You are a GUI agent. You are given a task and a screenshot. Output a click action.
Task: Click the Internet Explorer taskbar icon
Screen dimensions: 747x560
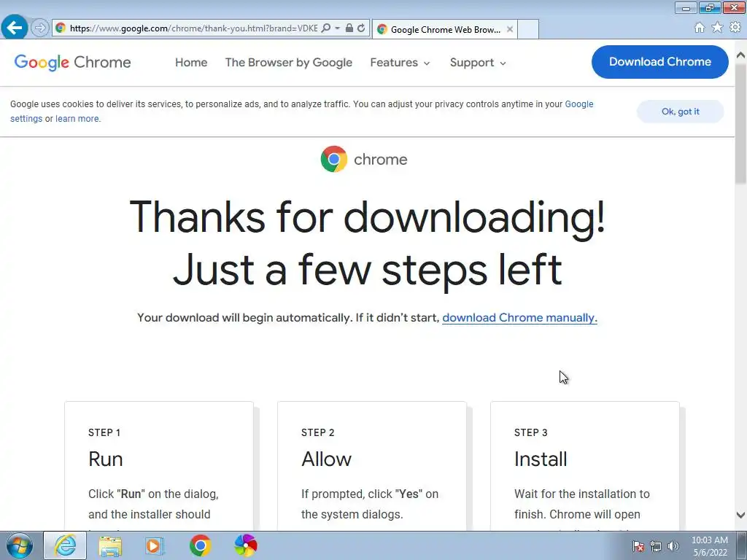click(x=65, y=545)
